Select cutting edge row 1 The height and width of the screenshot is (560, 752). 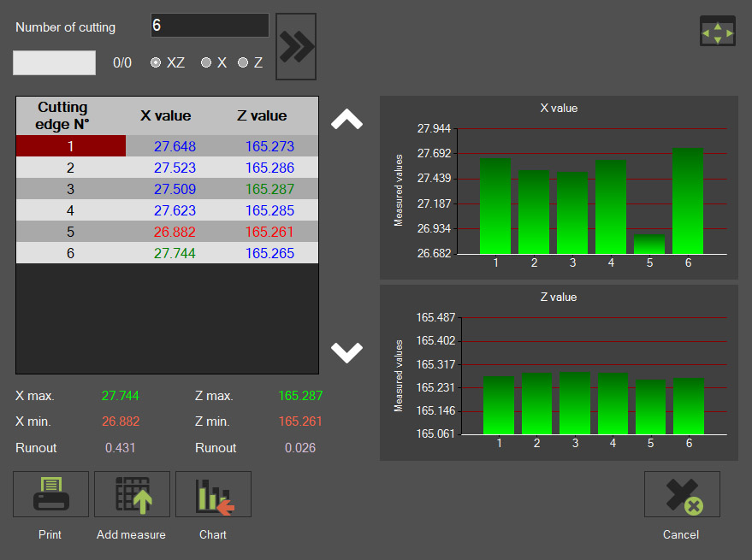point(71,146)
